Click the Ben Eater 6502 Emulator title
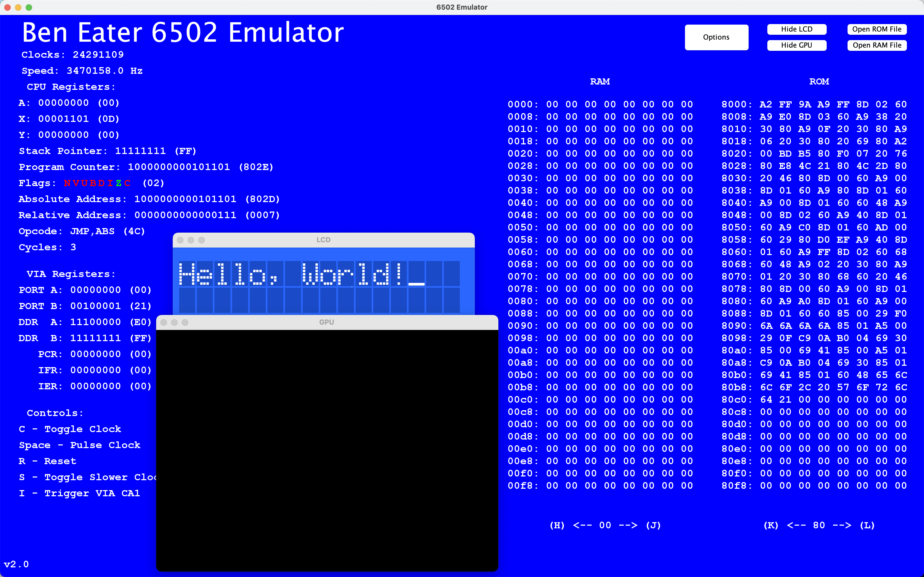Image resolution: width=924 pixels, height=577 pixels. point(183,32)
